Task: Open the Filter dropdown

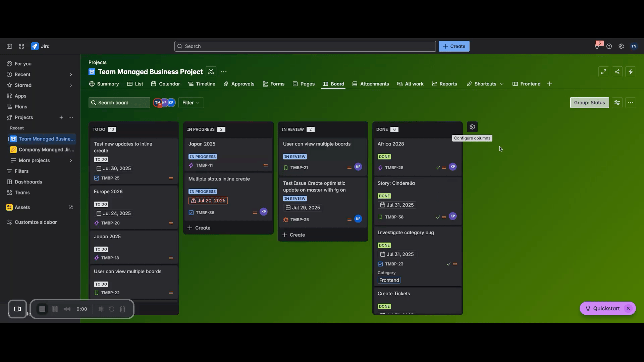Action: (191, 103)
